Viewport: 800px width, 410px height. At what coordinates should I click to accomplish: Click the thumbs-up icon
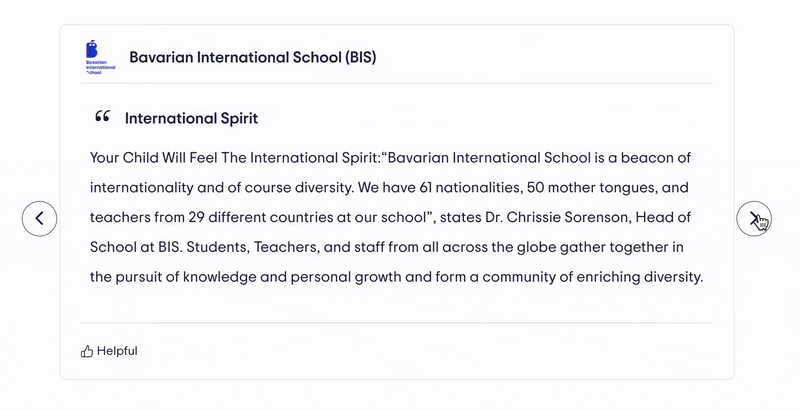(x=87, y=351)
